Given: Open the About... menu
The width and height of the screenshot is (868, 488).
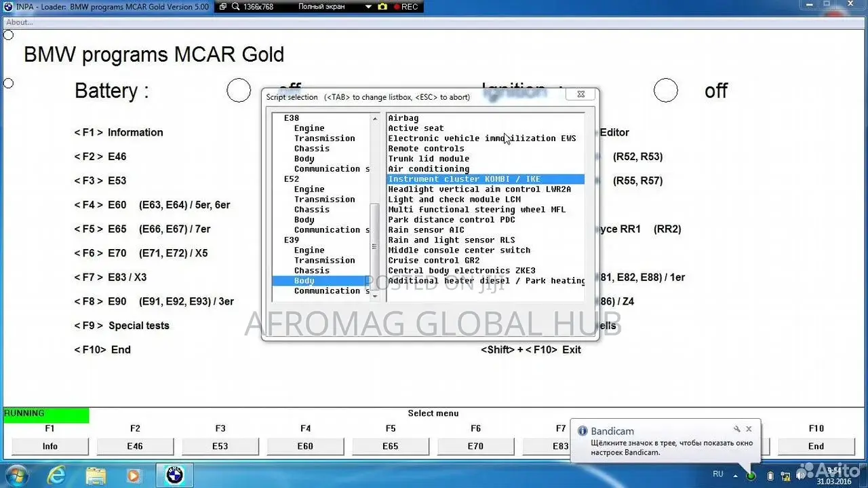Looking at the screenshot, I should point(19,22).
